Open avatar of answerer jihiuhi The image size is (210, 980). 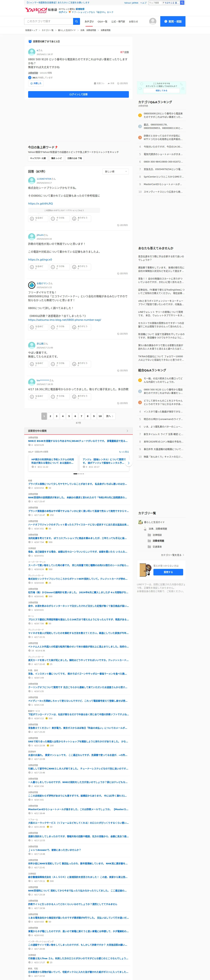32,237
